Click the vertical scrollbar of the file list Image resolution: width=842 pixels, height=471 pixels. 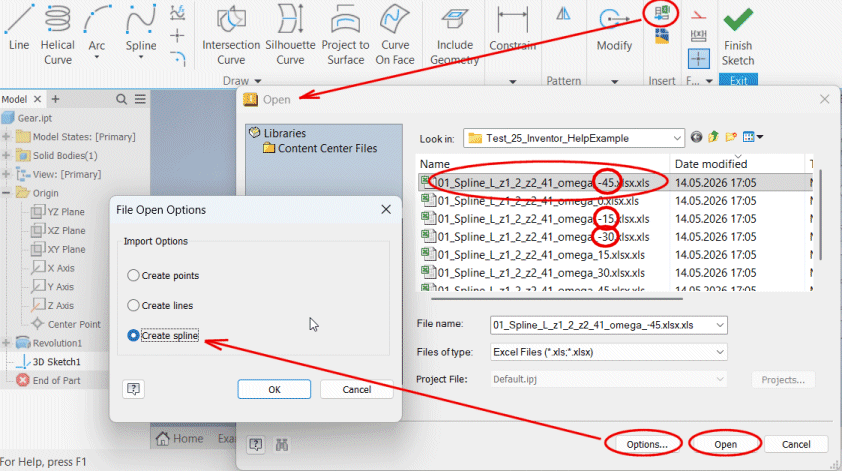pyautogui.click(x=821, y=215)
